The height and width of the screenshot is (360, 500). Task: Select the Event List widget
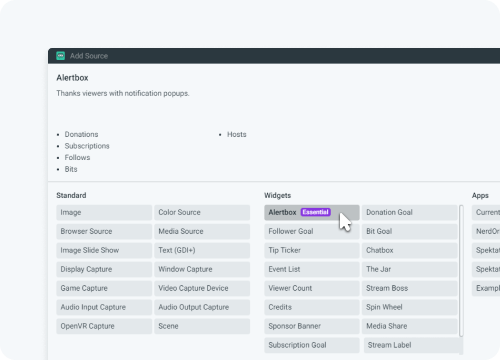(312, 269)
